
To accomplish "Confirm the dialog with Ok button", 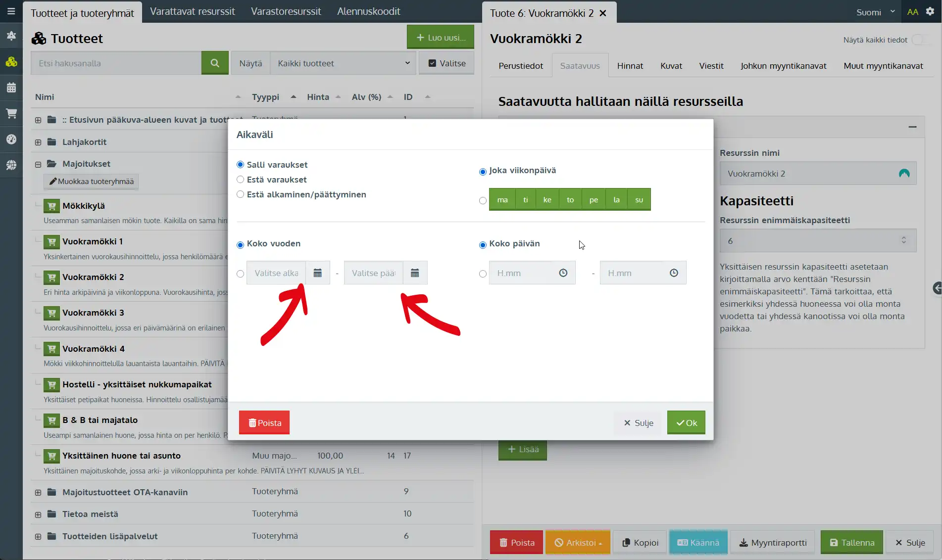I will (x=686, y=423).
